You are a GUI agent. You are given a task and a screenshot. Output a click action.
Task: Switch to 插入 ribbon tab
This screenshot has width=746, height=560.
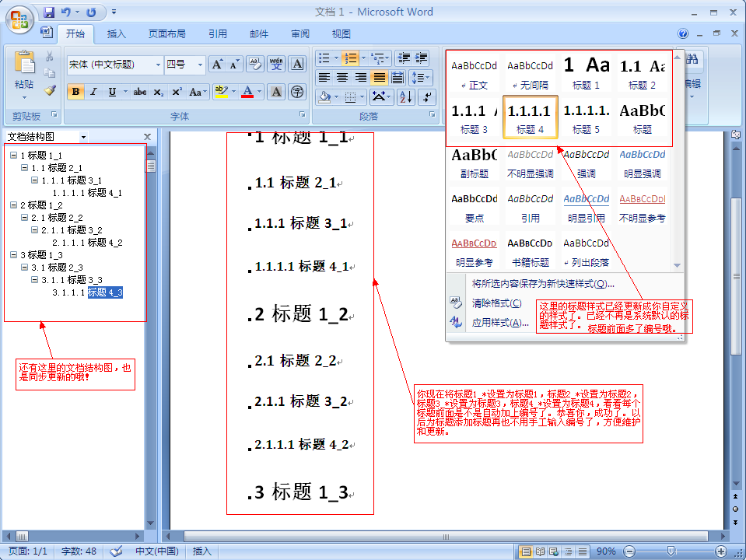[116, 33]
